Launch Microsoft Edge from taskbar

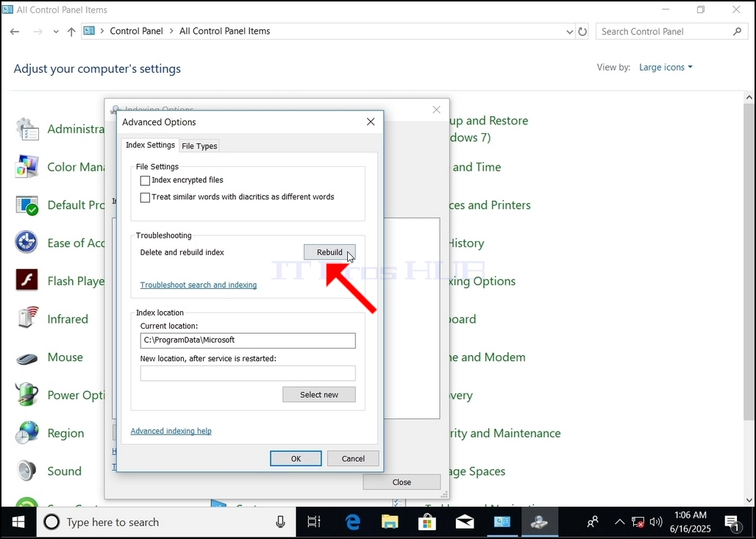tap(352, 522)
